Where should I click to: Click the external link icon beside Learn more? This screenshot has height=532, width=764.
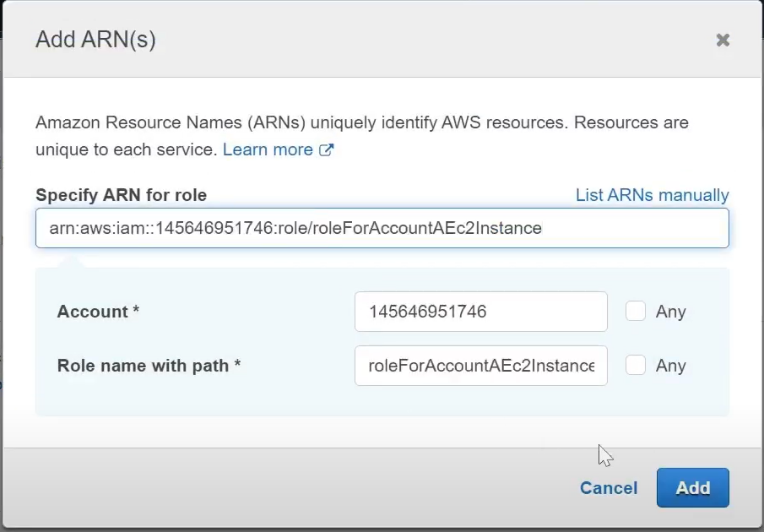click(326, 149)
